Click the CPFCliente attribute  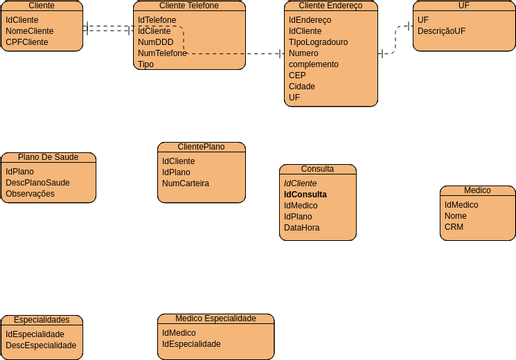click(27, 42)
